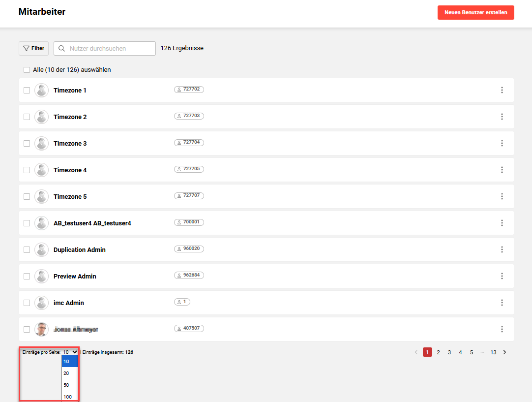
Task: Open the entries per page dropdown
Action: click(70, 352)
